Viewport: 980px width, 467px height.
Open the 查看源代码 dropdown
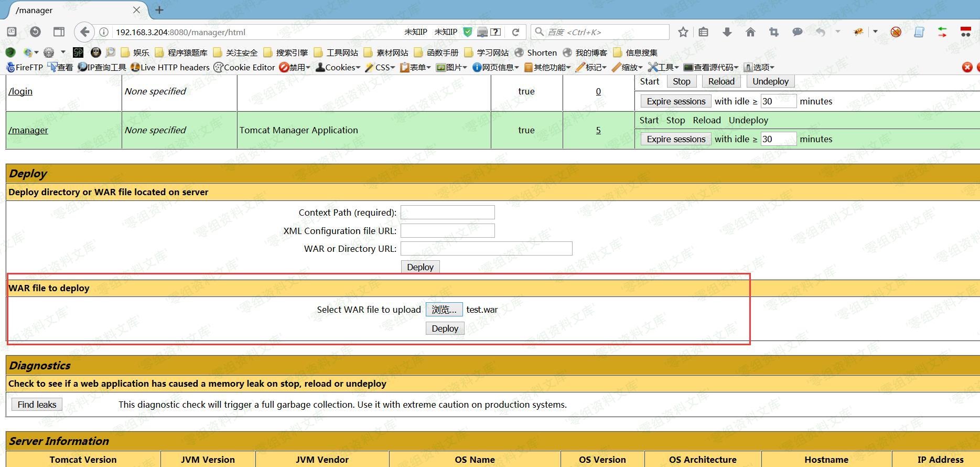pyautogui.click(x=711, y=67)
